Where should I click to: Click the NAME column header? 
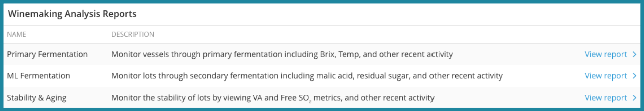tap(17, 34)
